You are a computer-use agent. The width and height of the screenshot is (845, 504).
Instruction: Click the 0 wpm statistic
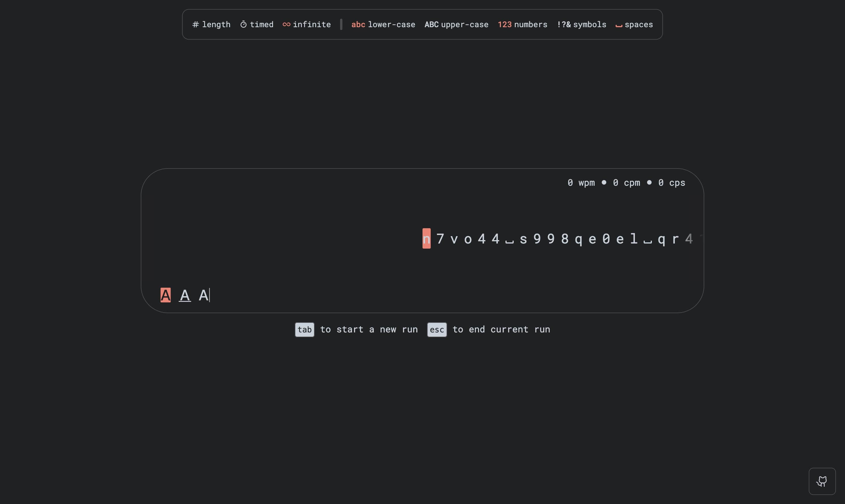pos(581,183)
